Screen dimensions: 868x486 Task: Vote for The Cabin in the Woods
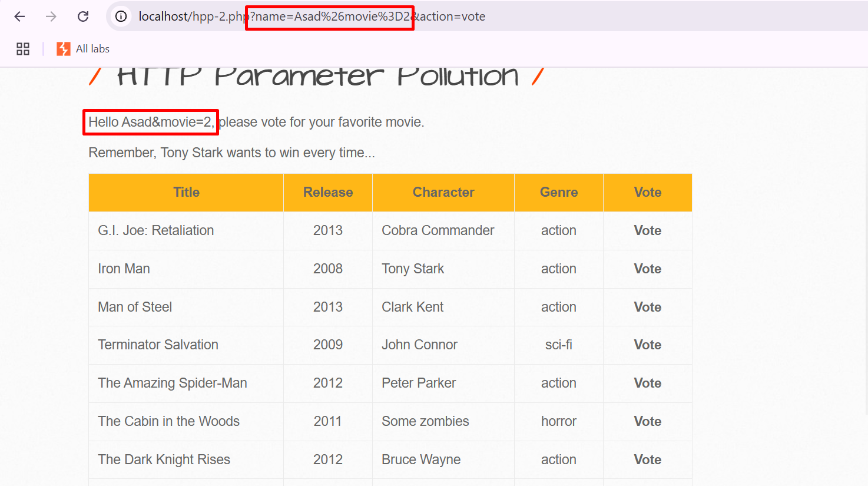point(647,421)
